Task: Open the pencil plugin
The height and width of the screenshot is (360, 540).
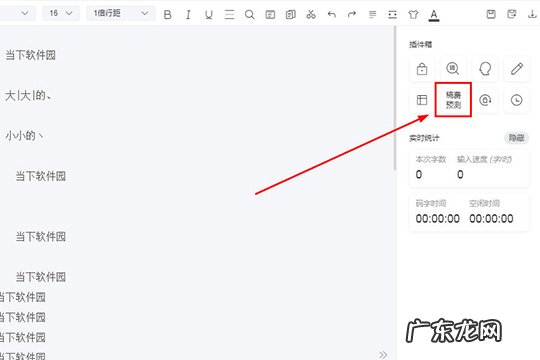Action: point(517,69)
